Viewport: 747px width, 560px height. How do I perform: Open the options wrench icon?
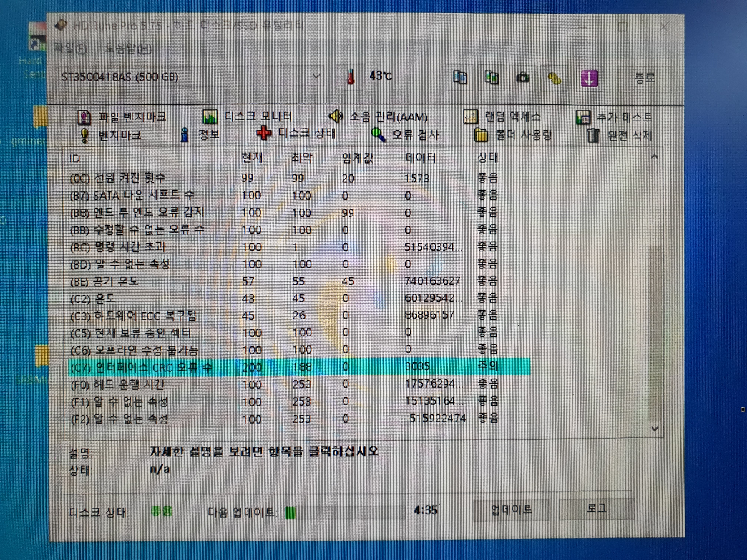pos(554,78)
